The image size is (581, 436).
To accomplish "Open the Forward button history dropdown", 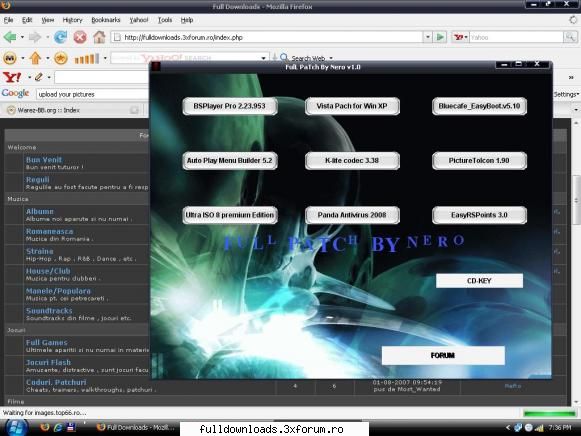I will 47,37.
